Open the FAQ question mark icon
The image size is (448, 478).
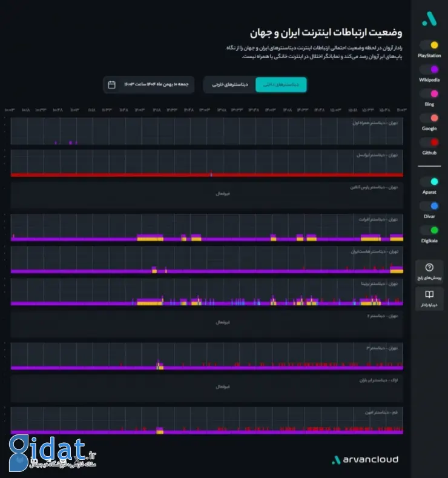(x=429, y=268)
